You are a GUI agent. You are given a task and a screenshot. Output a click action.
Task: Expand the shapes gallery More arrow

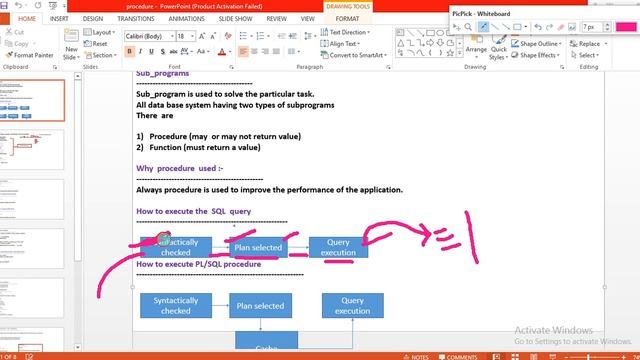(x=460, y=53)
